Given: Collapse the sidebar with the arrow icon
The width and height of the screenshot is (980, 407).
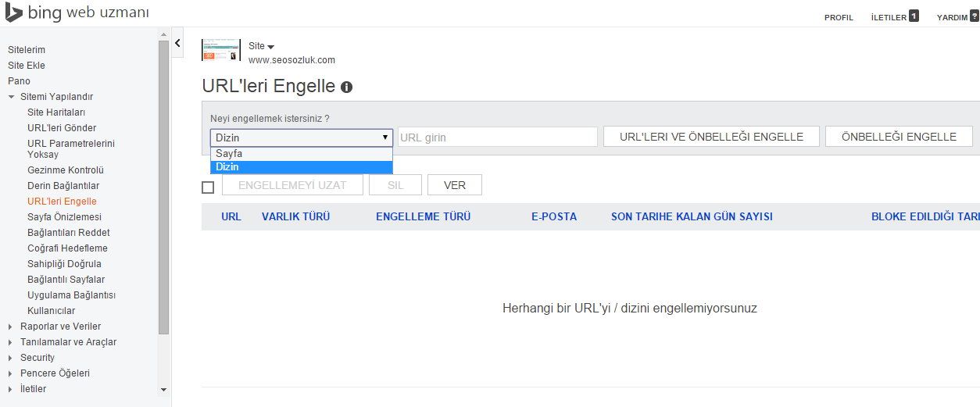Looking at the screenshot, I should point(177,44).
